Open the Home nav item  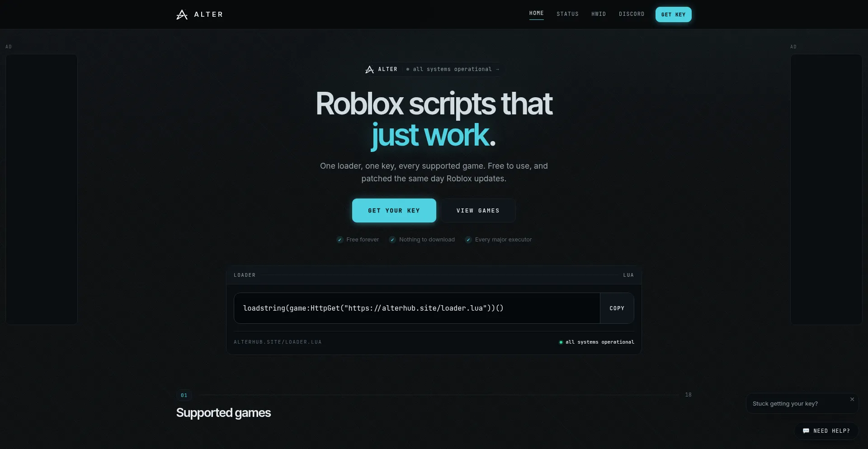tap(537, 13)
